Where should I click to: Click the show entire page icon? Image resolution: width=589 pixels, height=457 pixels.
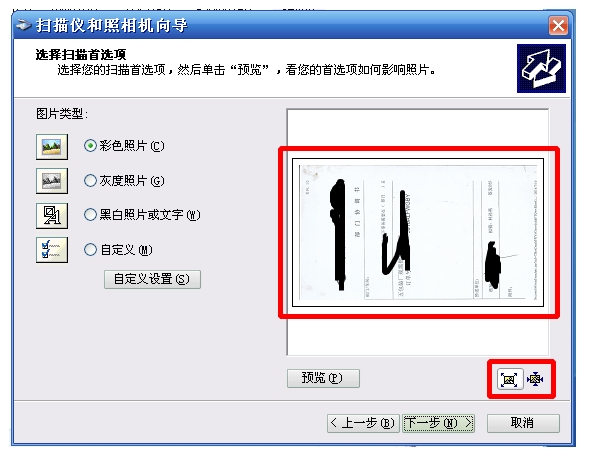click(535, 379)
